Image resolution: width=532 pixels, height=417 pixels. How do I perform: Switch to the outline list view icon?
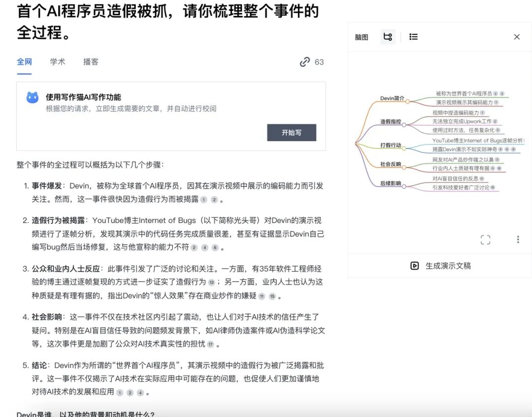(413, 36)
